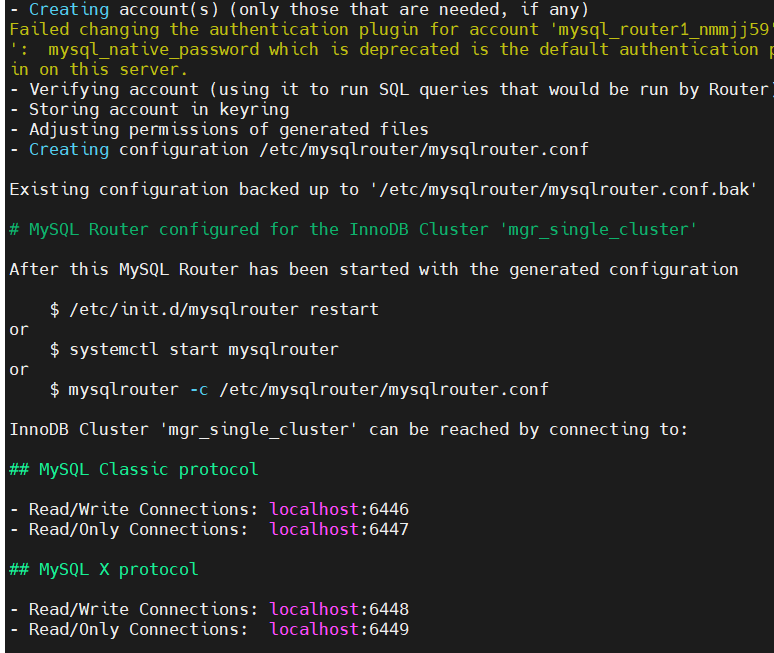The height and width of the screenshot is (653, 774).
Task: Click the Read/Write Connections localhost:6448 line
Action: pyautogui.click(x=209, y=610)
